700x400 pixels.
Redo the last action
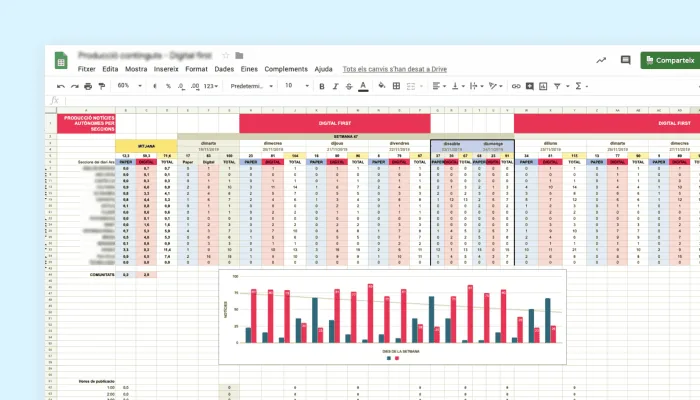tap(75, 86)
